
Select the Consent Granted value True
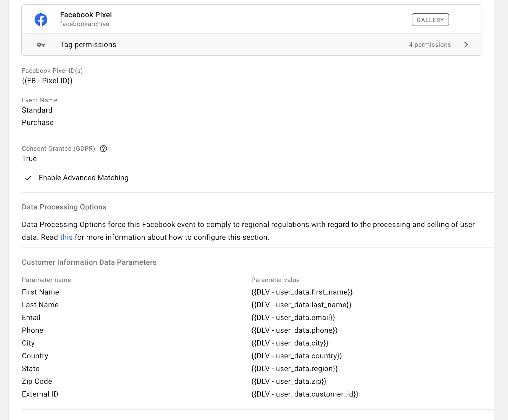tap(29, 159)
